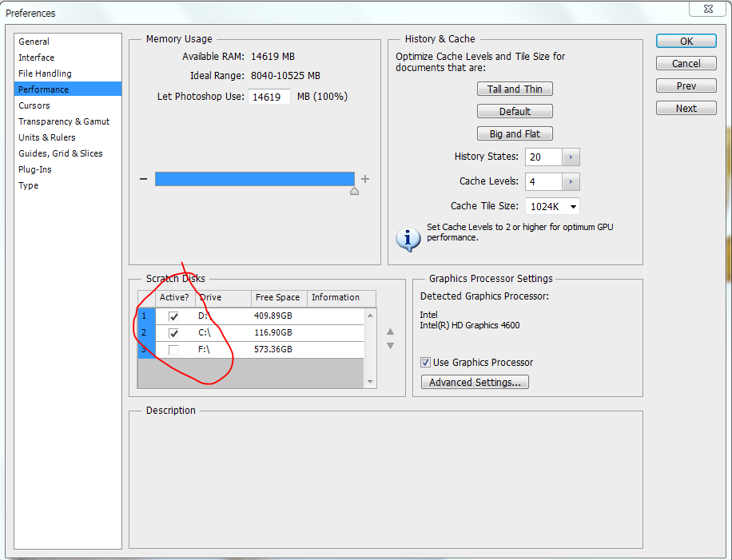Choose Tall and Thin cache preset
Viewport: 732px width, 560px height.
point(515,89)
